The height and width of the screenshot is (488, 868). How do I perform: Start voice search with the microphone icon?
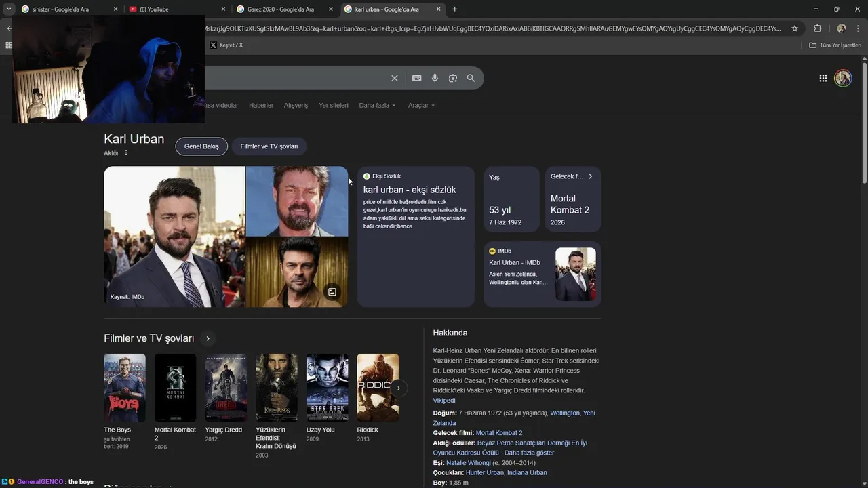click(x=435, y=78)
